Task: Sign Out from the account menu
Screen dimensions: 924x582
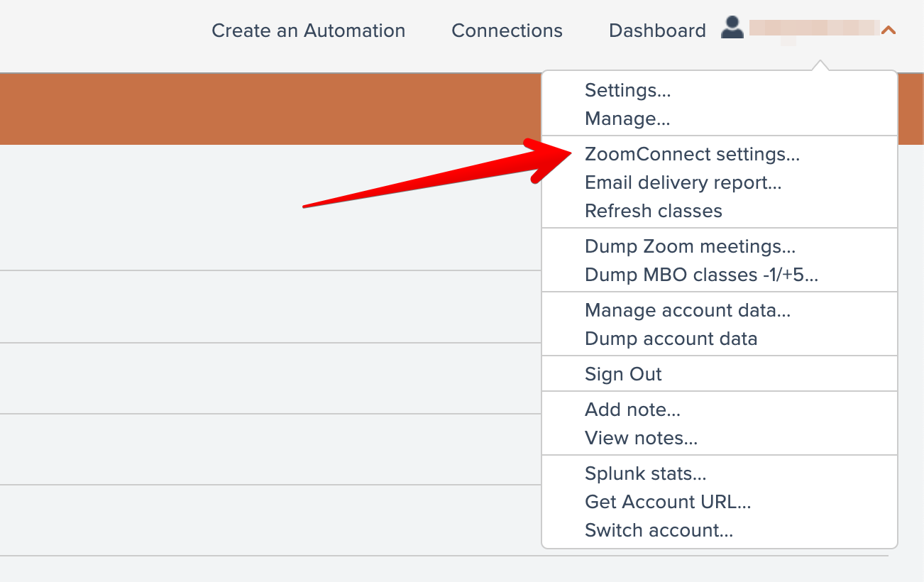Action: [623, 374]
